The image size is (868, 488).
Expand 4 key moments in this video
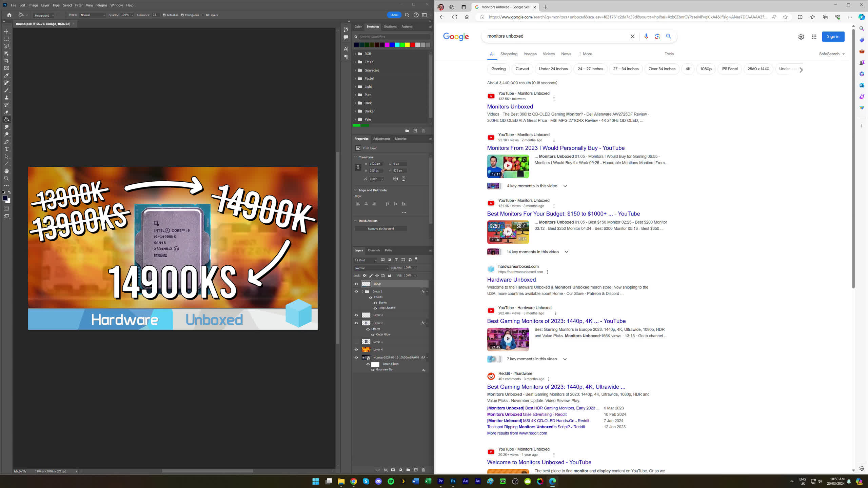[x=565, y=186]
